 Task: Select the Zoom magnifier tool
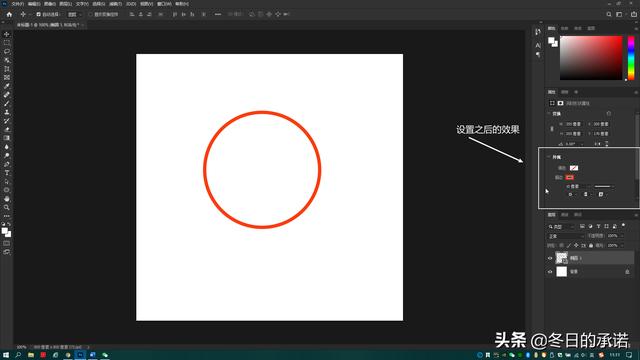tap(7, 207)
